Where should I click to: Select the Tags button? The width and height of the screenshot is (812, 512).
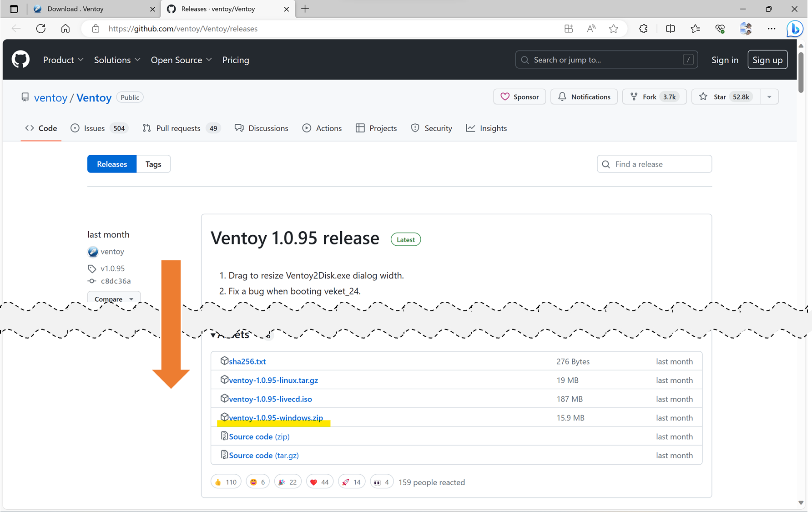coord(153,164)
